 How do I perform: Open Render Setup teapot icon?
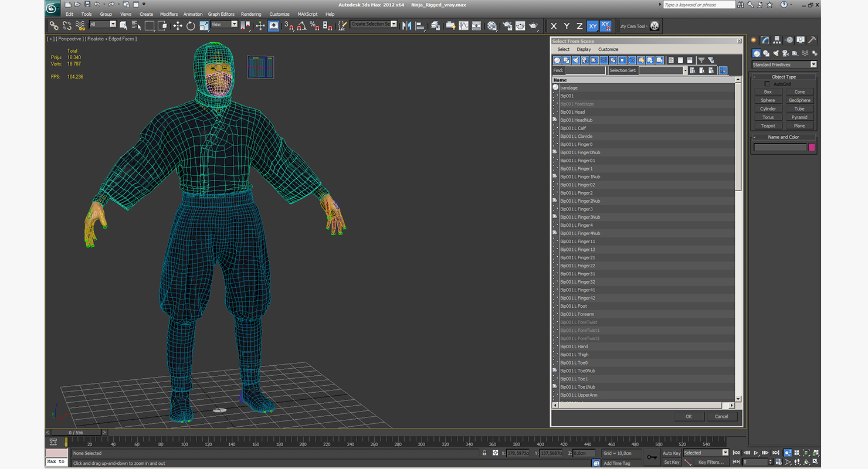pos(507,26)
